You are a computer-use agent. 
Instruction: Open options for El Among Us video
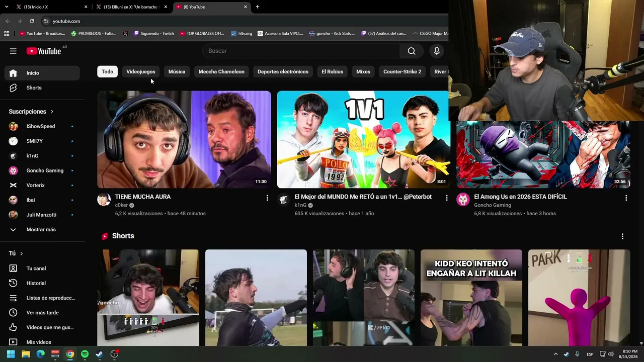click(626, 198)
